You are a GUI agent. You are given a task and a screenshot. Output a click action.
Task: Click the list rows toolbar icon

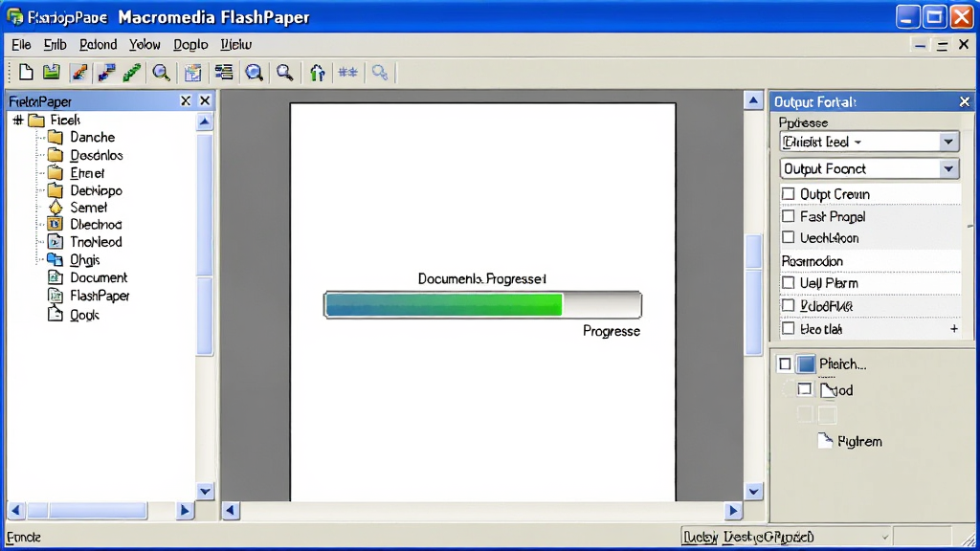[x=224, y=73]
